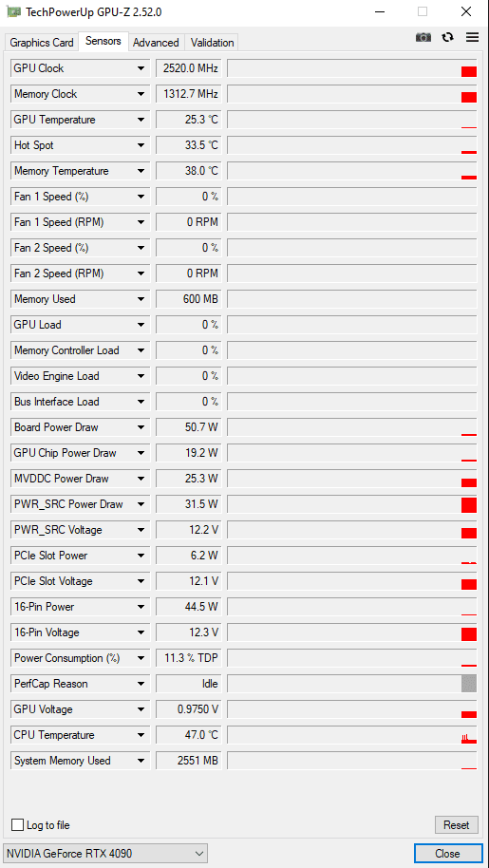489x868 pixels.
Task: Click the PerfCap Reason gray graph indicator
Action: click(x=468, y=684)
